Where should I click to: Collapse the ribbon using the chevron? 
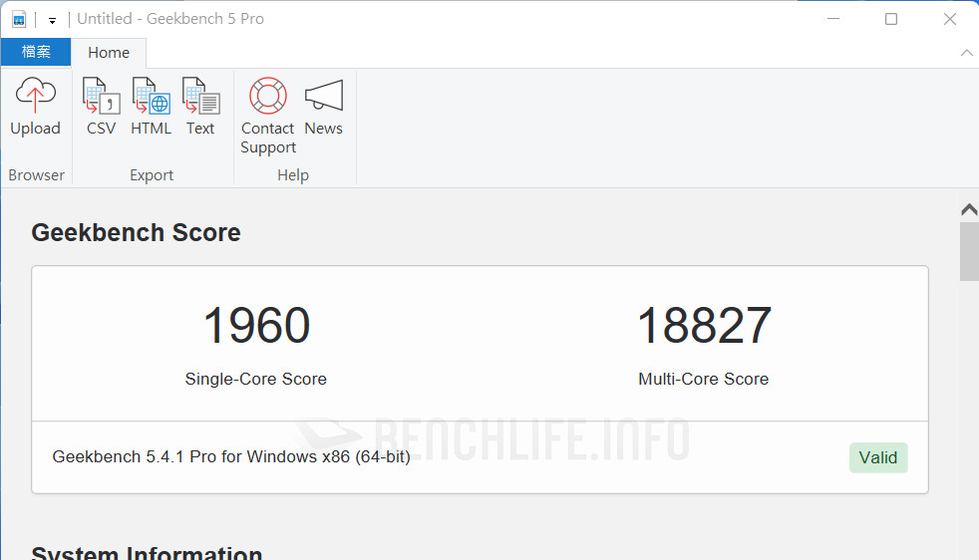point(965,53)
